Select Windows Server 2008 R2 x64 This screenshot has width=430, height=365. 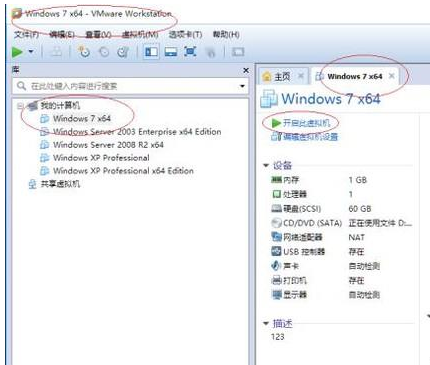pos(108,145)
